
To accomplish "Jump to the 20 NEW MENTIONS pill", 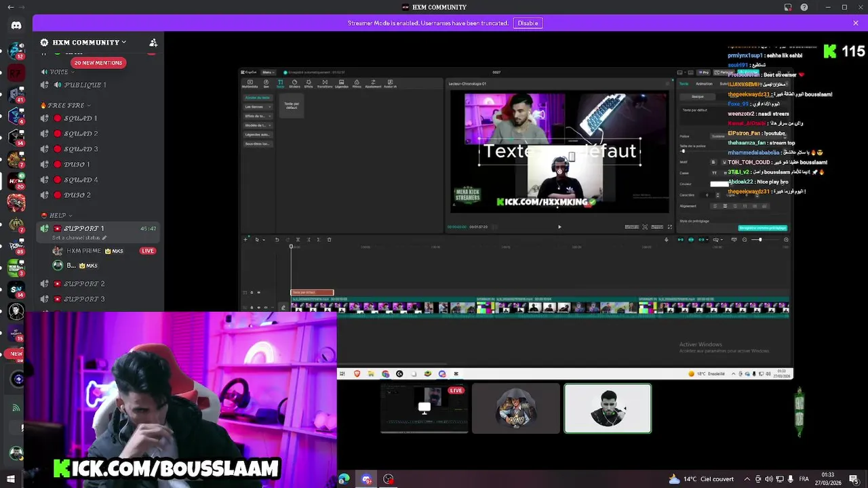I will click(98, 62).
